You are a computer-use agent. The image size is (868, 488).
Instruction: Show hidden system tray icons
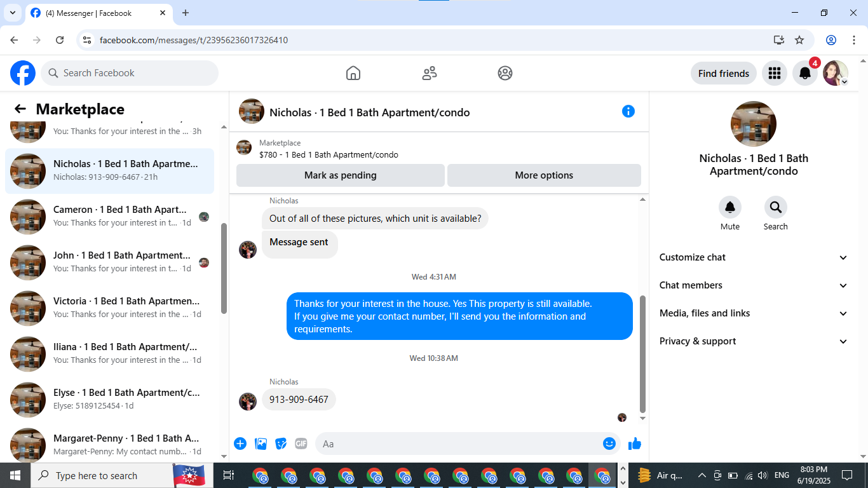coord(702,475)
